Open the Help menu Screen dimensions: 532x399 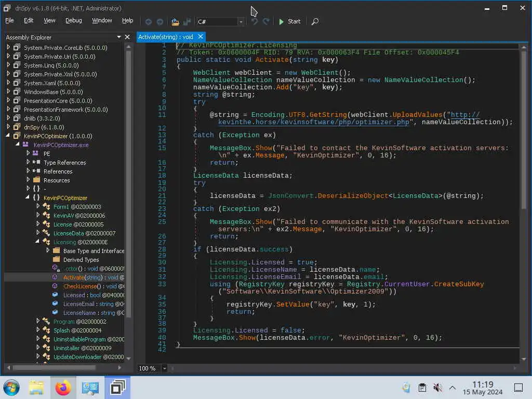pyautogui.click(x=128, y=20)
